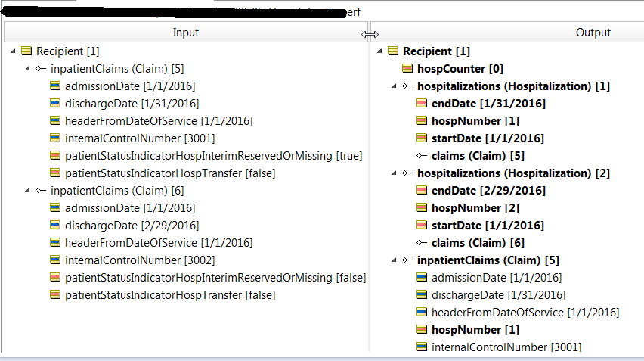Image resolution: width=644 pixels, height=361 pixels.
Task: Select endDate [1/31/2016] row
Action: [x=488, y=103]
